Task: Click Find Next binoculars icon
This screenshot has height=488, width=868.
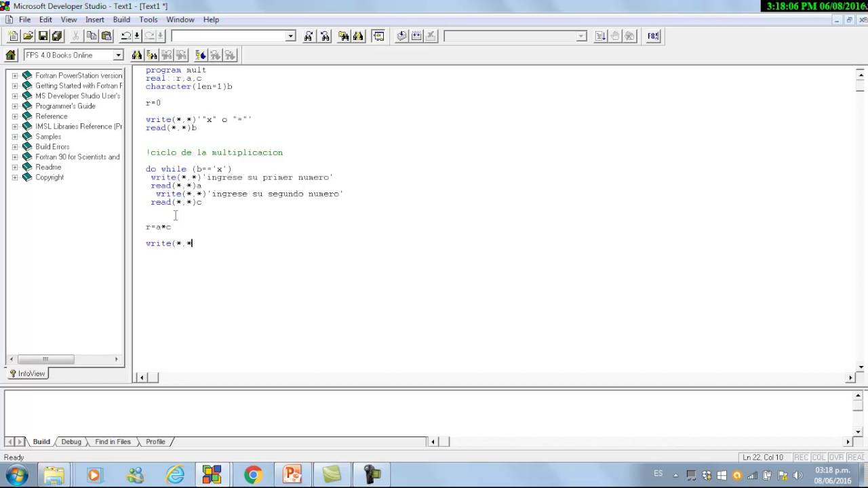Action: [309, 36]
